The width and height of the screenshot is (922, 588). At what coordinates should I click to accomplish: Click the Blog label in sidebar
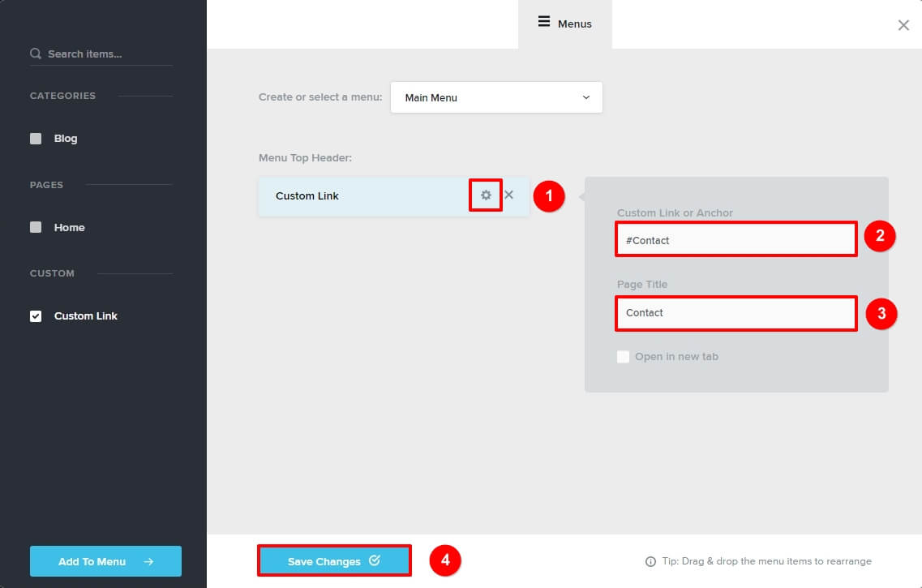66,139
